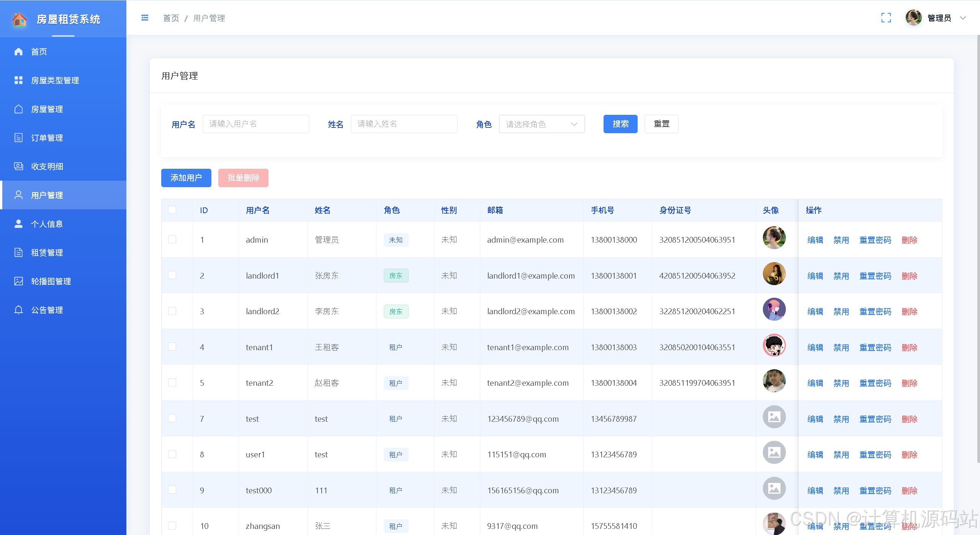This screenshot has width=980, height=535.
Task: Open 个人信息 menu item
Action: coord(47,224)
